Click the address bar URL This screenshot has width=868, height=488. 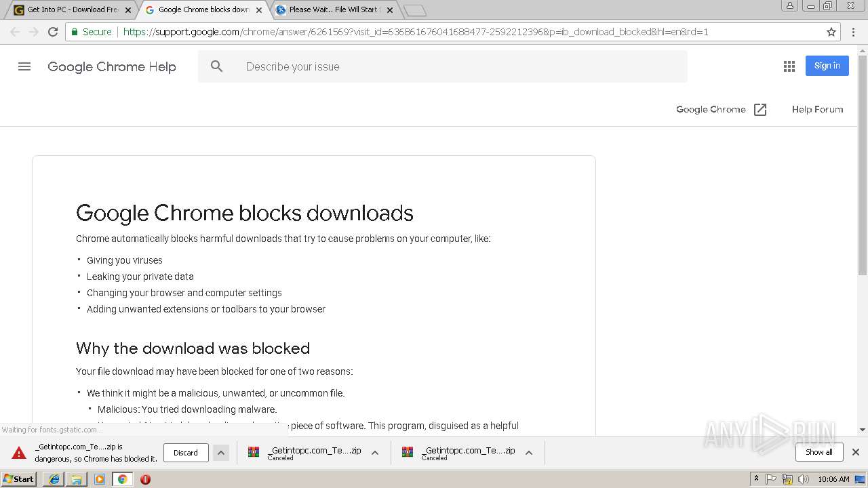[x=416, y=32]
